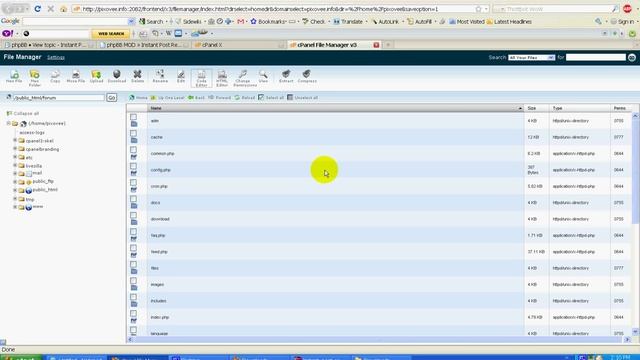Switch to phpBB MOD Instant Post tab
The height and width of the screenshot is (360, 640).
[143, 45]
